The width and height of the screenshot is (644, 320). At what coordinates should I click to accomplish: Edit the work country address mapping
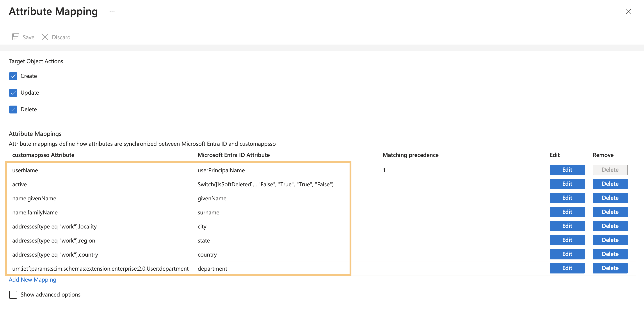[x=567, y=254]
